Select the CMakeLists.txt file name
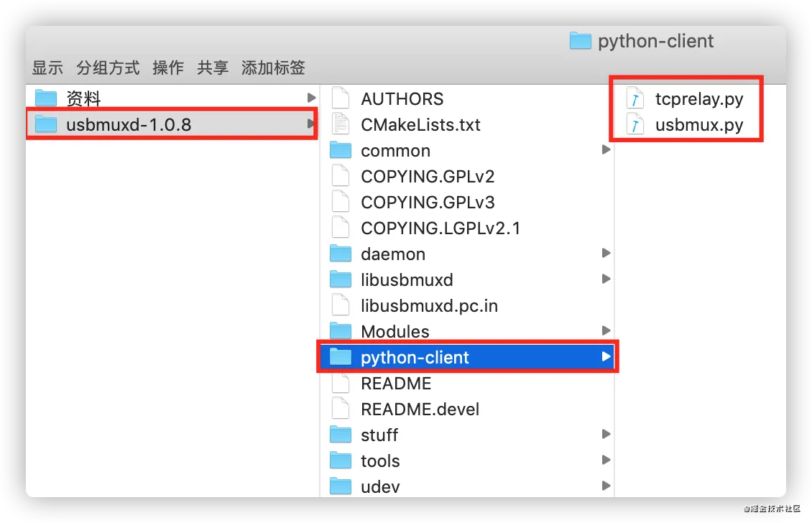Viewport: 812px width, 523px height. (x=420, y=124)
